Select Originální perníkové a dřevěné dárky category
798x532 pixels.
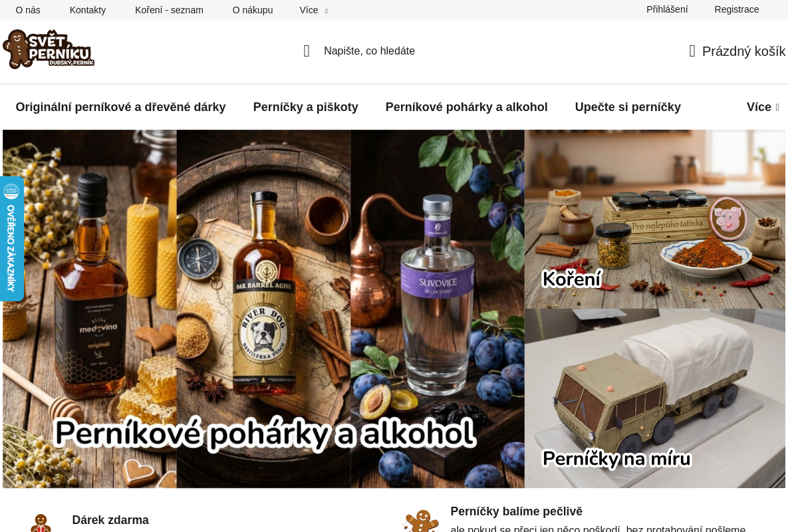(120, 107)
